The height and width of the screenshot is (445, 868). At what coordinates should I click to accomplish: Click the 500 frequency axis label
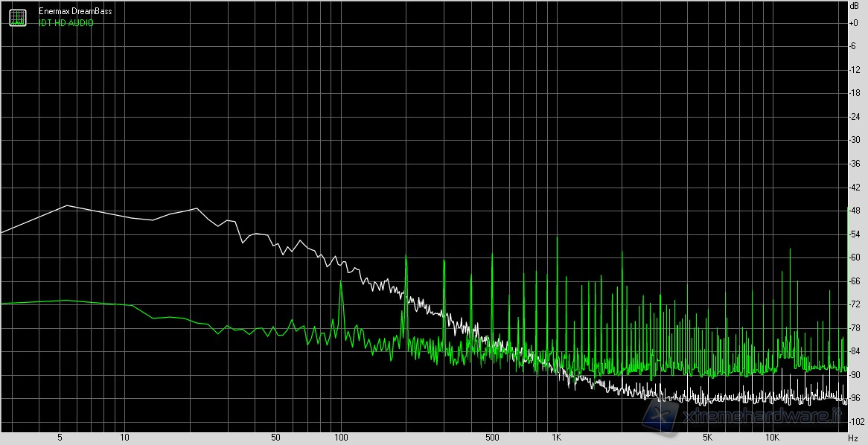pos(491,438)
